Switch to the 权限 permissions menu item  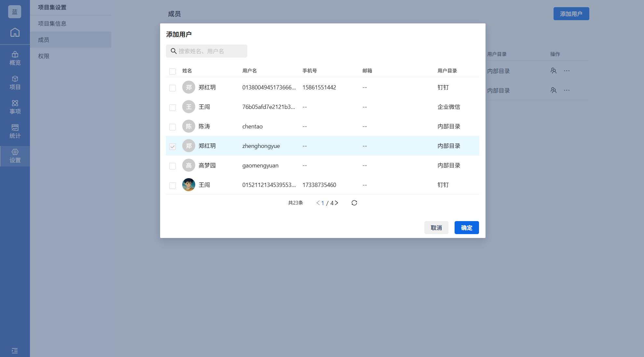coord(44,56)
